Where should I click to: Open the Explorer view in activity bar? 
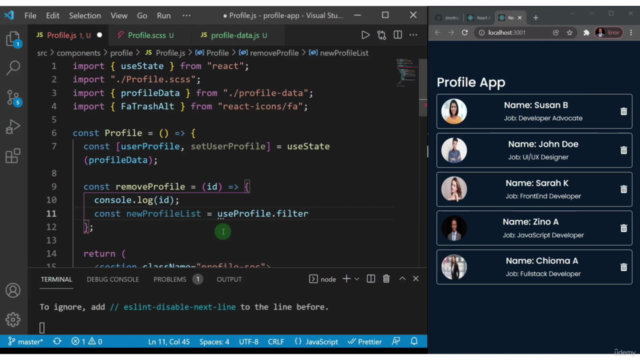[x=13, y=39]
